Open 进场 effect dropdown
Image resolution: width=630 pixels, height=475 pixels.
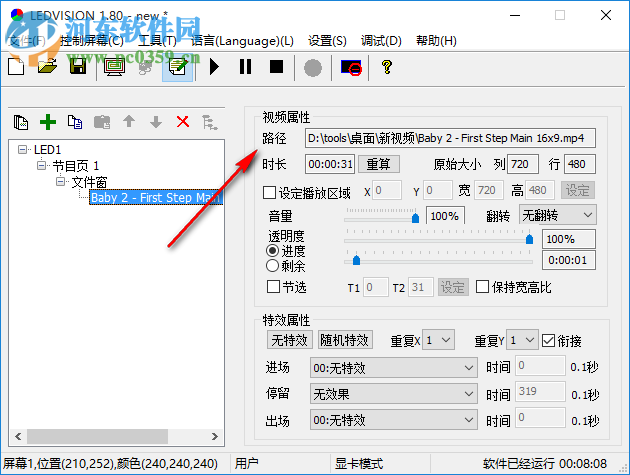394,368
